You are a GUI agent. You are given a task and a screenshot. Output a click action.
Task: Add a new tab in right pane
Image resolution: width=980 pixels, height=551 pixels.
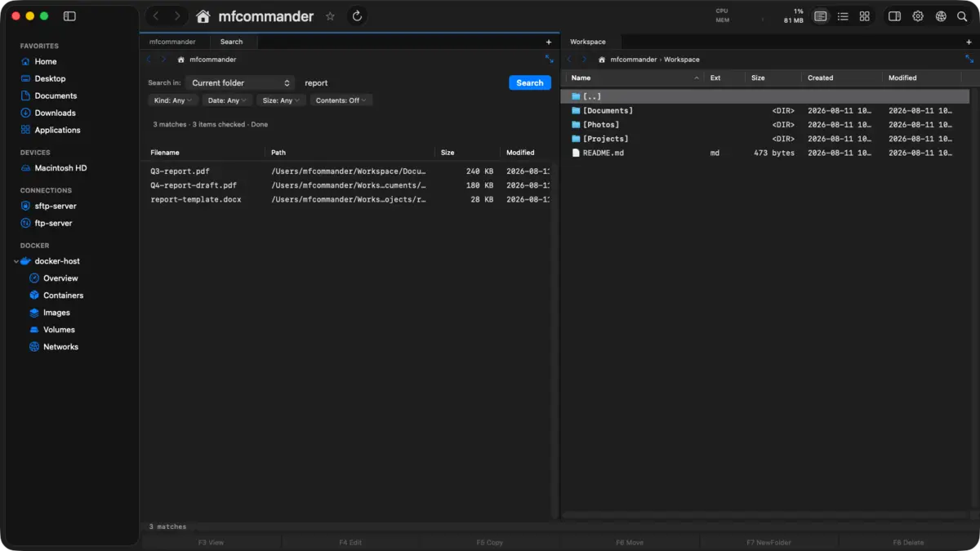click(969, 42)
